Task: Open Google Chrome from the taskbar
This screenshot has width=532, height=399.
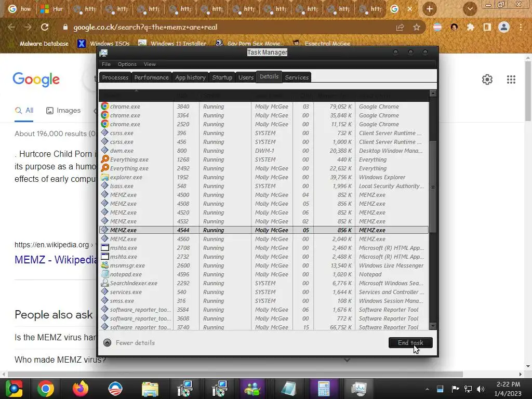Action: pos(46,389)
